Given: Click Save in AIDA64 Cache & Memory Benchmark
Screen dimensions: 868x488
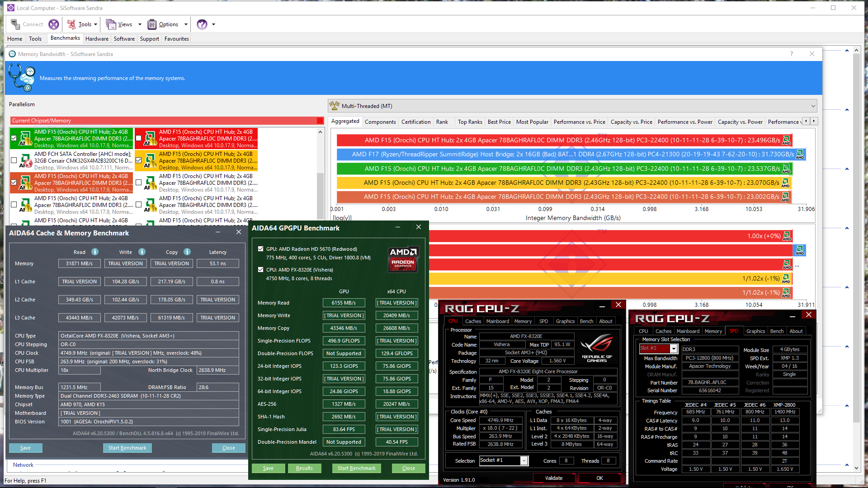Looking at the screenshot, I should pyautogui.click(x=26, y=448).
